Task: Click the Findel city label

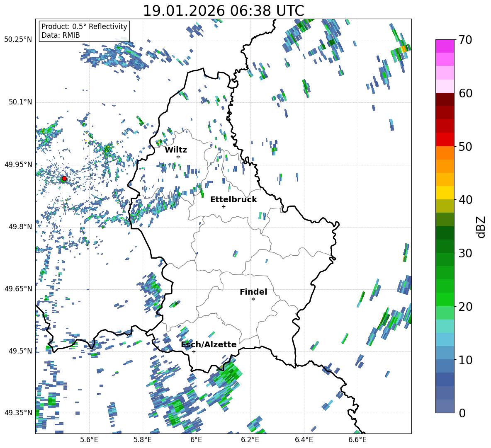Action: pos(253,292)
